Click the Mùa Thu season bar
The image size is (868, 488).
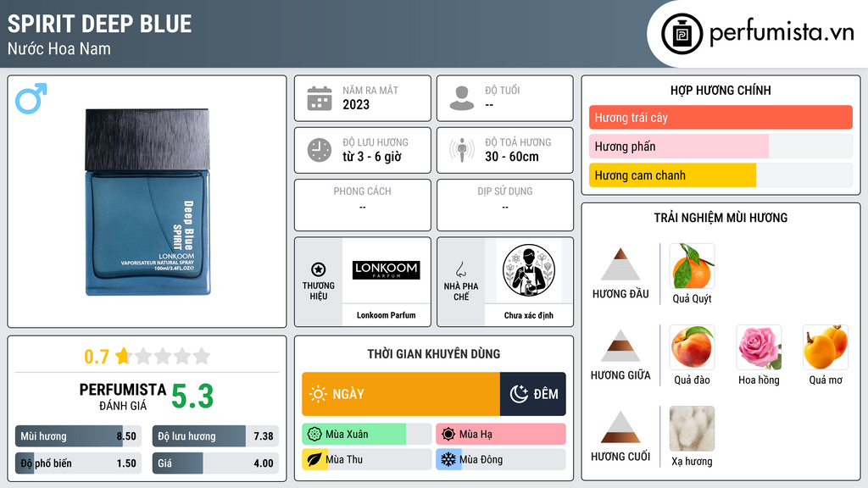pyautogui.click(x=366, y=459)
